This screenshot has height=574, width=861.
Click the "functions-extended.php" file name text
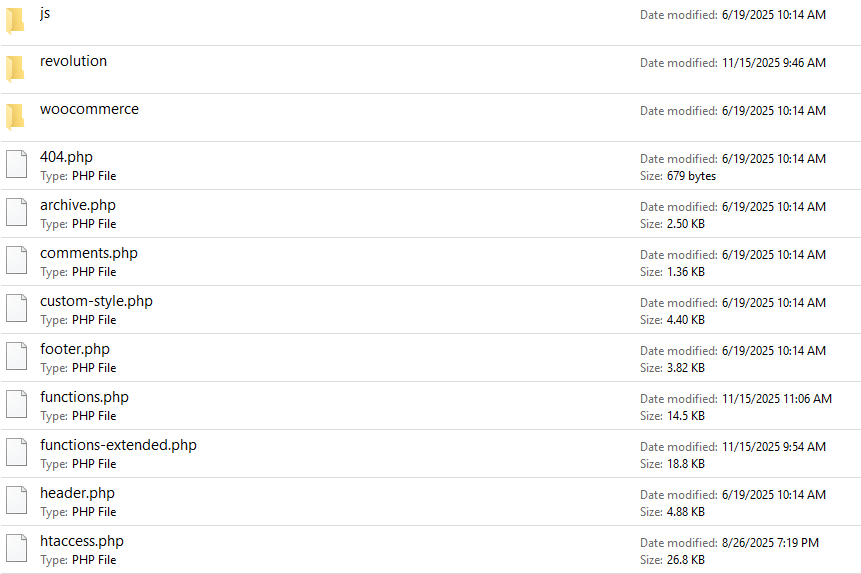pyautogui.click(x=118, y=445)
